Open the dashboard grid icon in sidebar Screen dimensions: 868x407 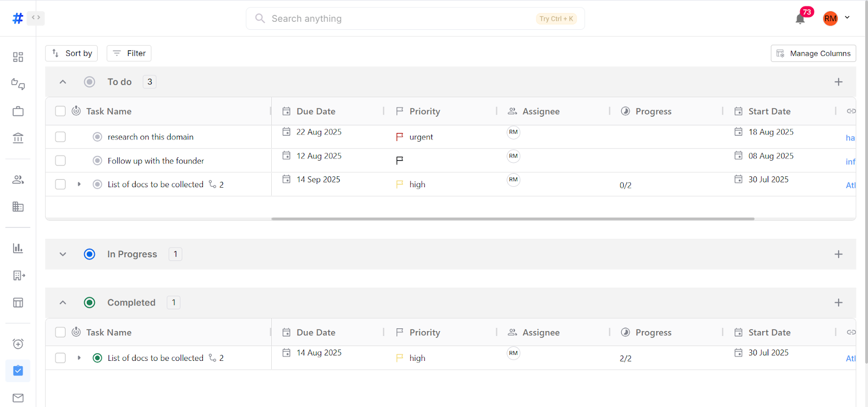18,57
